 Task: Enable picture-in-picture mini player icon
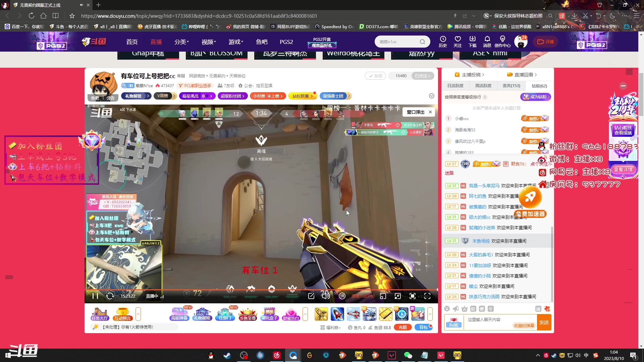click(x=383, y=296)
